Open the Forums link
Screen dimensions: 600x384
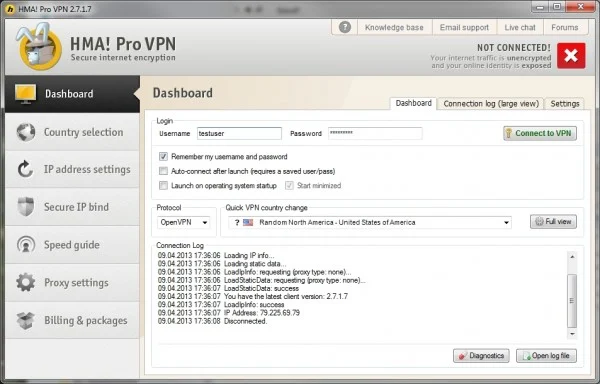tap(564, 28)
